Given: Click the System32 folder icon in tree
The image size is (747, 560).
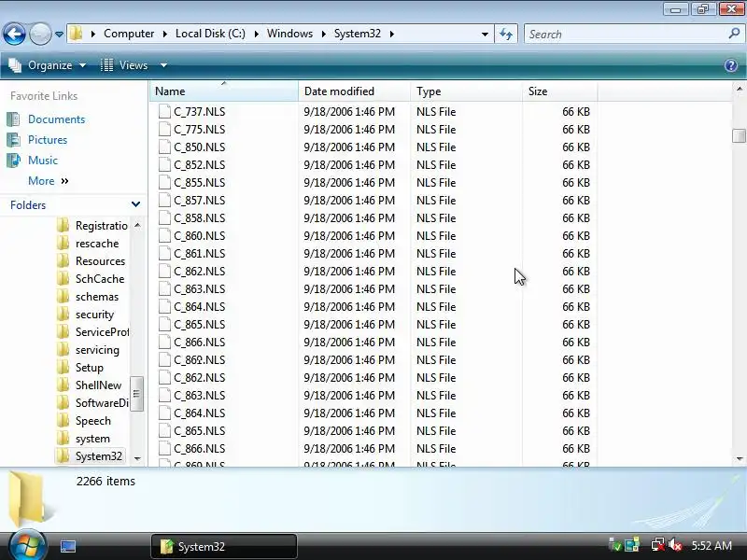Looking at the screenshot, I should click(63, 456).
